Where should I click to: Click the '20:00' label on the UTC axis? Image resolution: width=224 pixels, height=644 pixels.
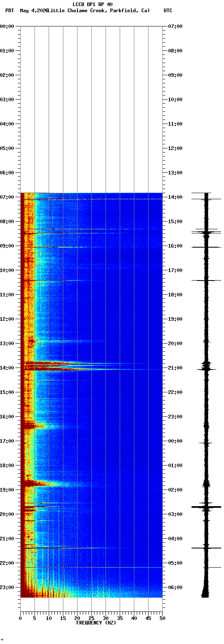175,344
